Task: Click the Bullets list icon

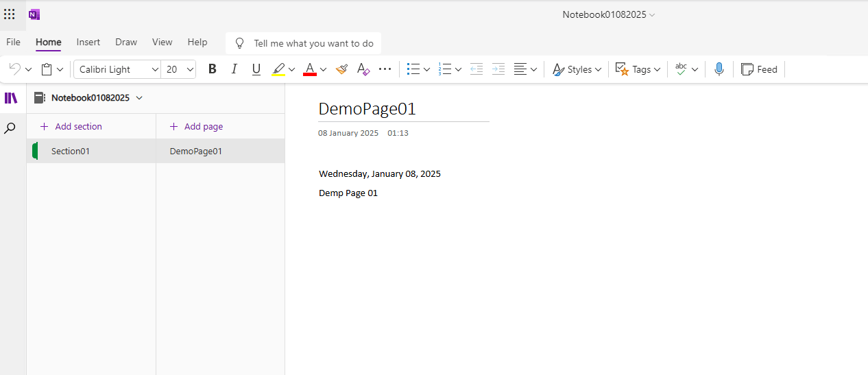Action: 413,69
